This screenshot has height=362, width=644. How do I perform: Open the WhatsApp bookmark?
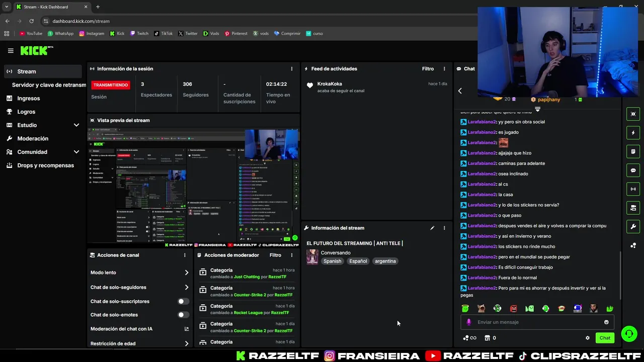(x=60, y=34)
